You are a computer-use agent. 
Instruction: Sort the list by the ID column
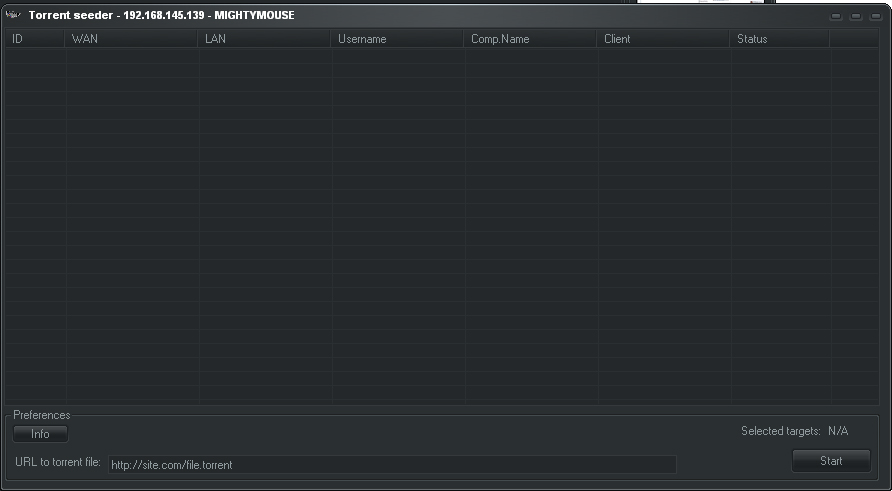point(35,39)
